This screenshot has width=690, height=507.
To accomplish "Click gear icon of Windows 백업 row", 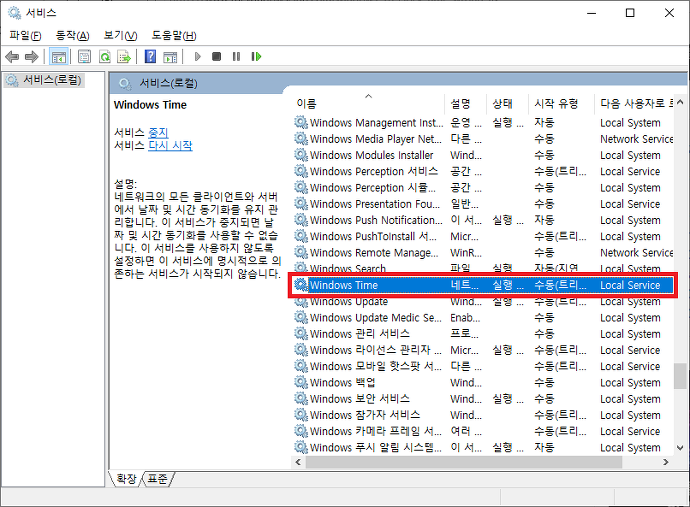I will (x=301, y=382).
